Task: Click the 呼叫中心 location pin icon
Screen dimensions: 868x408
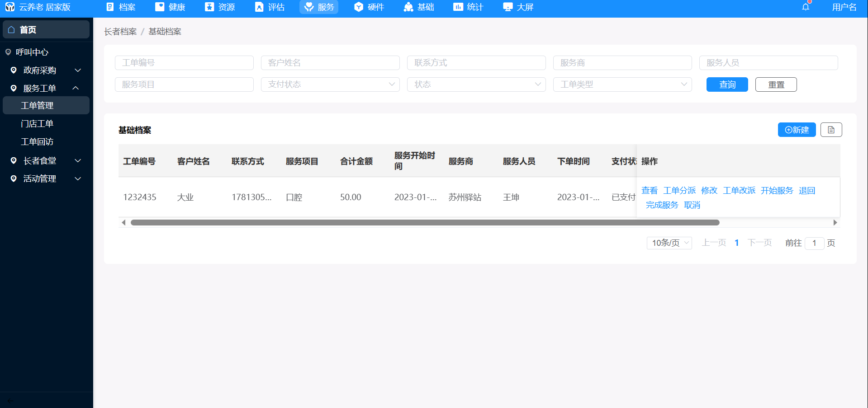Action: 8,52
